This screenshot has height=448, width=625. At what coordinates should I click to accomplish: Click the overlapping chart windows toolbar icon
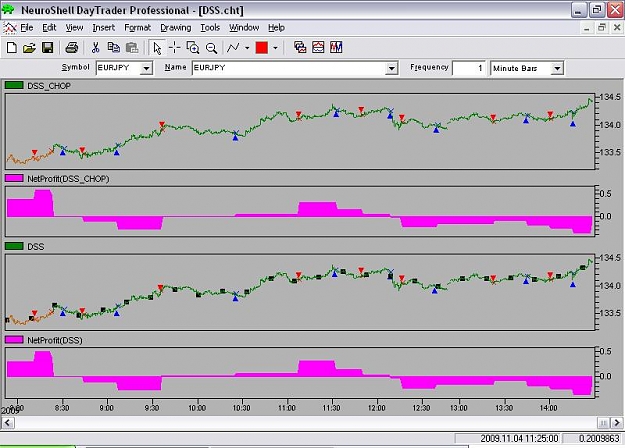pos(300,47)
